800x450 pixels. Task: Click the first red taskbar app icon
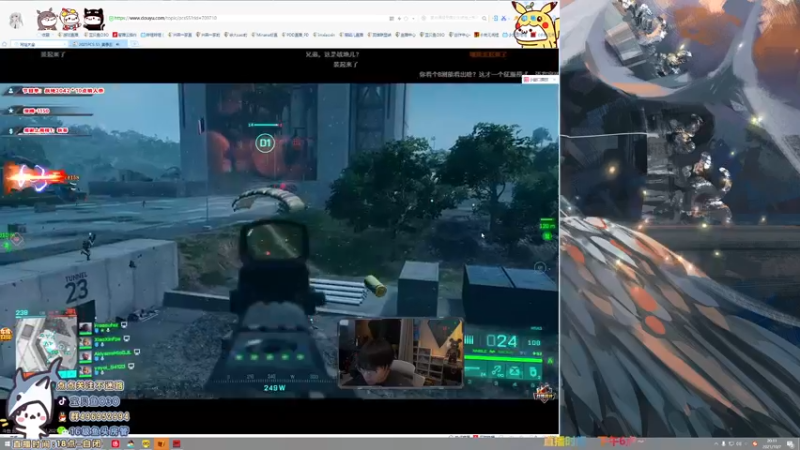(x=115, y=444)
